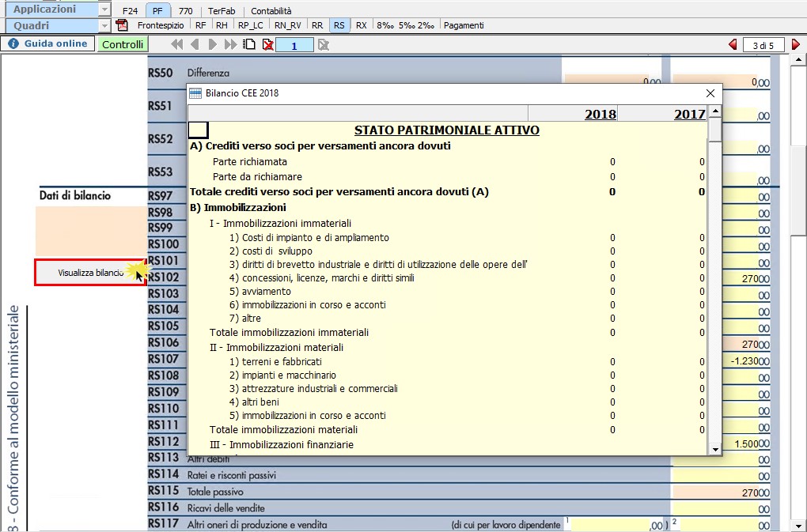Click the info icon in Guida online
The height and width of the screenshot is (532, 807).
coord(13,43)
